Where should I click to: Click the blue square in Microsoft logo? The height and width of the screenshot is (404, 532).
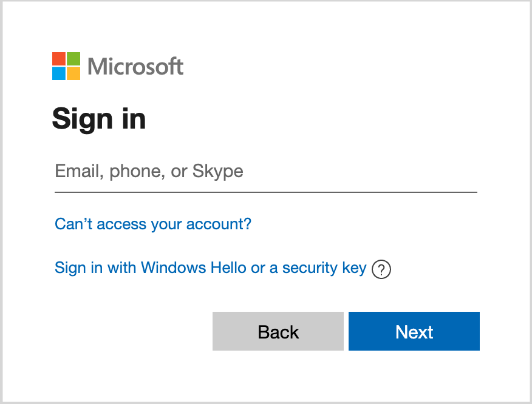point(59,73)
